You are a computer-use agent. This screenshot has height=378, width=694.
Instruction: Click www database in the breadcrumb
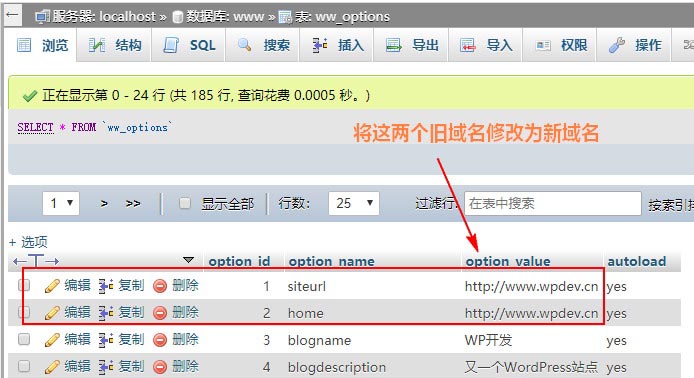[248, 17]
